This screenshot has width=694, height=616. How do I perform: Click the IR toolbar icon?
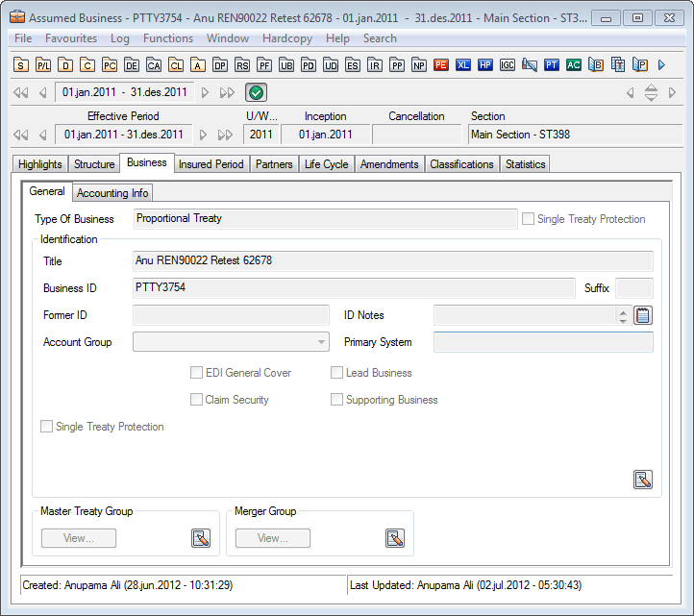coord(375,65)
